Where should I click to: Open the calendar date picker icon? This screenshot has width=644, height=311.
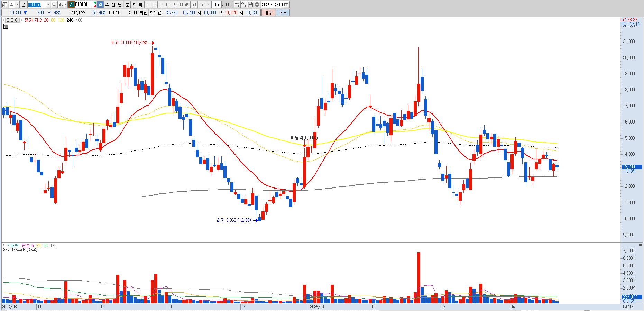pos(286,4)
